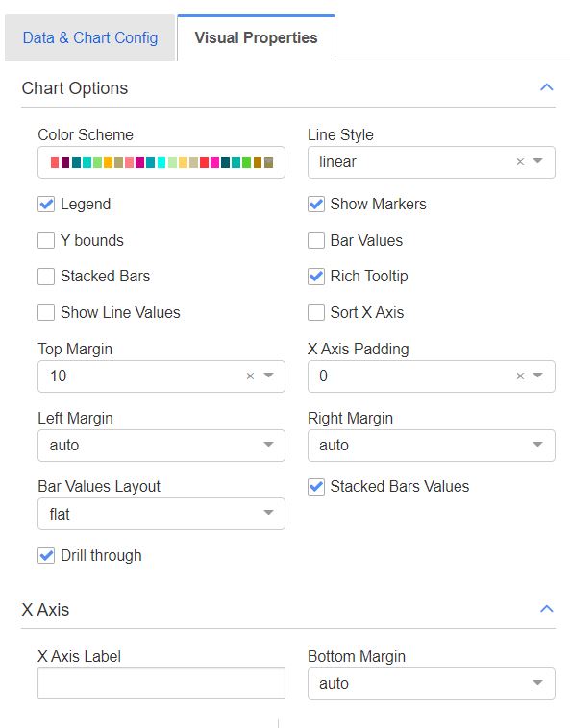Image resolution: width=570 pixels, height=728 pixels.
Task: Switch to Data & Chart Config tab
Action: coord(90,37)
